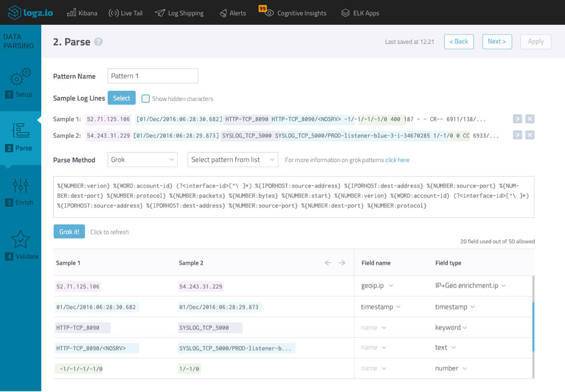The height and width of the screenshot is (392, 565).
Task: Click the 1/-1/0 table cell
Action: pos(189,369)
